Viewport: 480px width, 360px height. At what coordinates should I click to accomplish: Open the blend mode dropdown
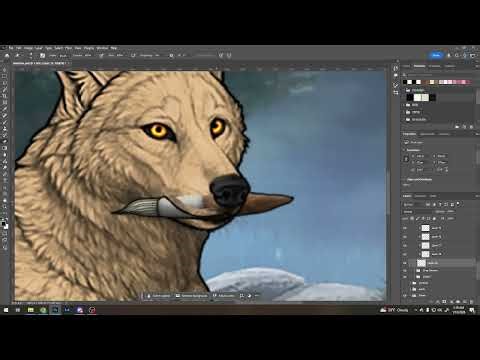(417, 212)
